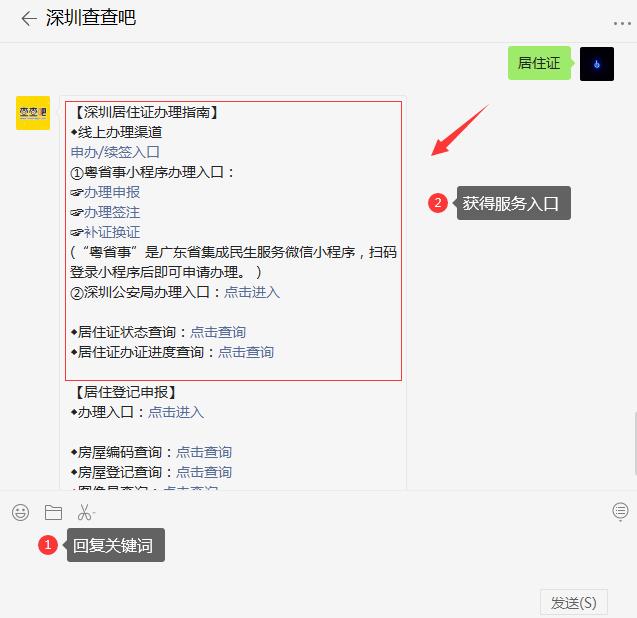Click 点击进入 after 深圳公安局办理入口
The height and width of the screenshot is (618, 637).
pyautogui.click(x=252, y=292)
